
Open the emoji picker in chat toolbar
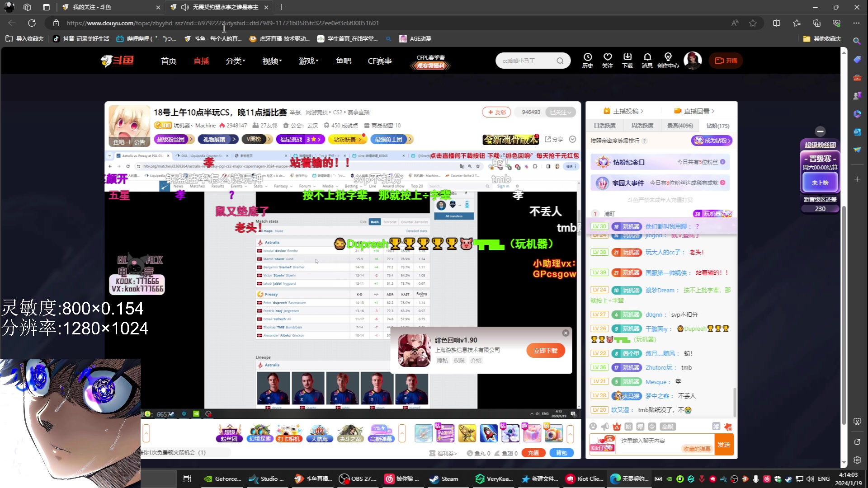click(x=593, y=426)
